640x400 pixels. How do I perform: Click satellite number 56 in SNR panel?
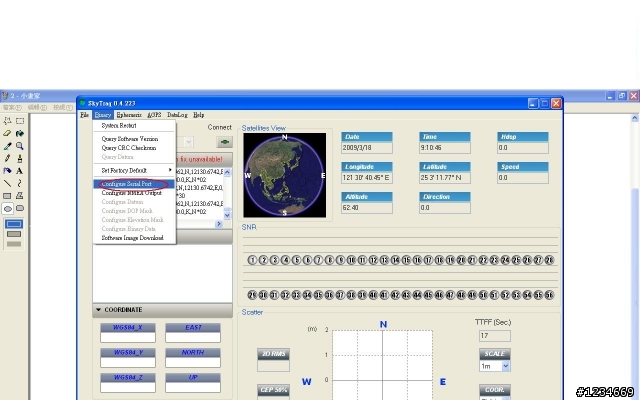[549, 295]
